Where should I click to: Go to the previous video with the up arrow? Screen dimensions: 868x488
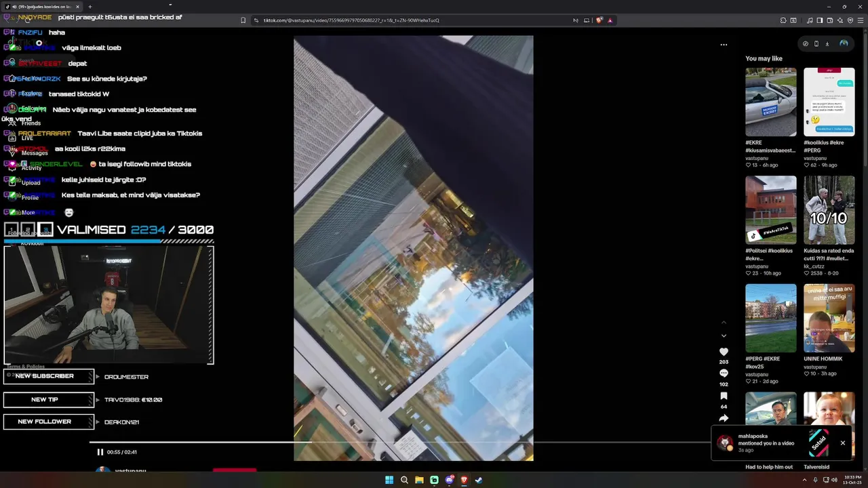724,323
